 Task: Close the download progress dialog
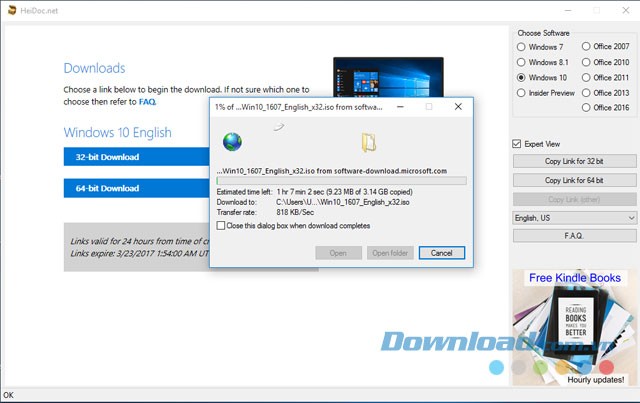pos(458,107)
